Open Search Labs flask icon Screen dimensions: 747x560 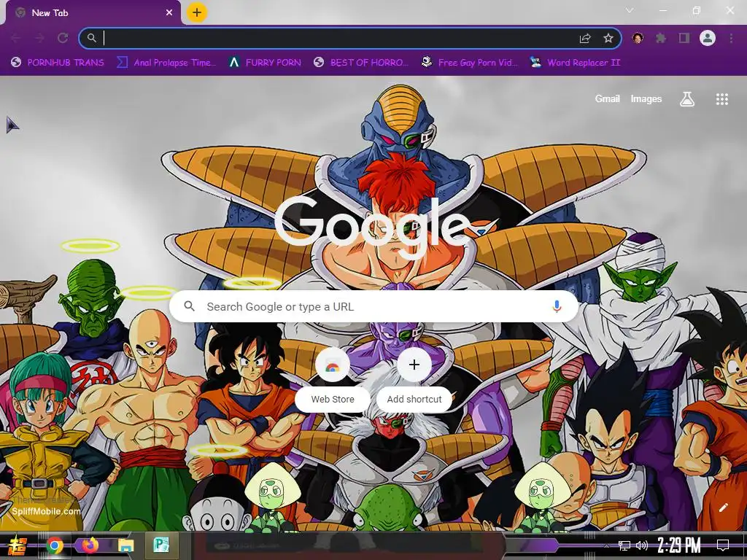tap(687, 99)
